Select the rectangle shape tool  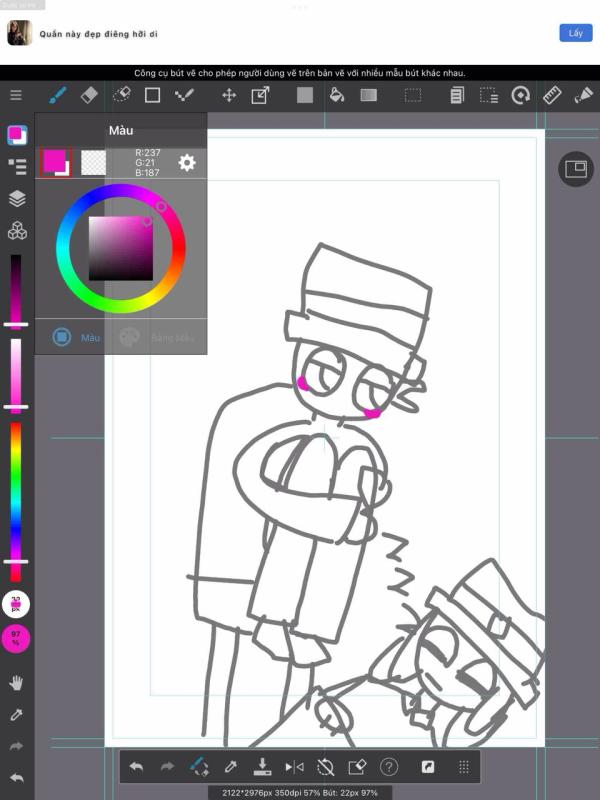[x=152, y=95]
